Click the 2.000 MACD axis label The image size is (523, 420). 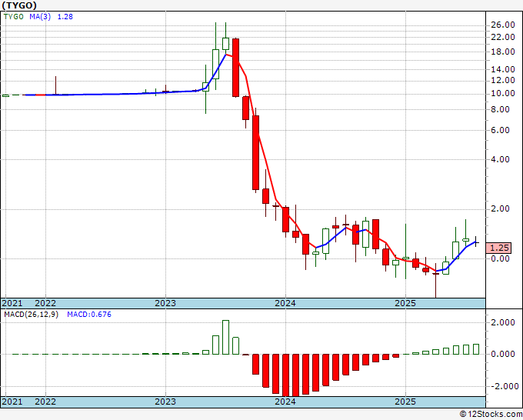pos(503,322)
